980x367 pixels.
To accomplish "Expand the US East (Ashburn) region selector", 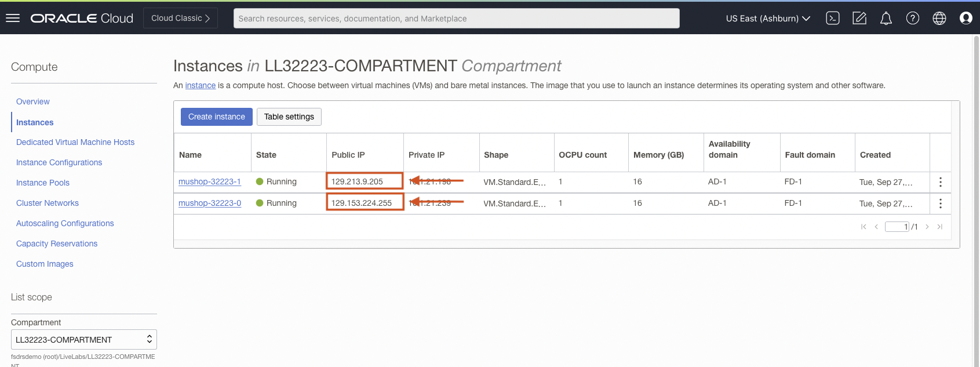I will (x=767, y=19).
